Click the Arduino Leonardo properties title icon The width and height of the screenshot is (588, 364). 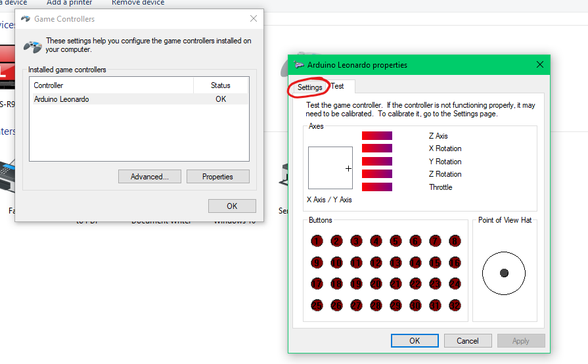click(x=299, y=65)
